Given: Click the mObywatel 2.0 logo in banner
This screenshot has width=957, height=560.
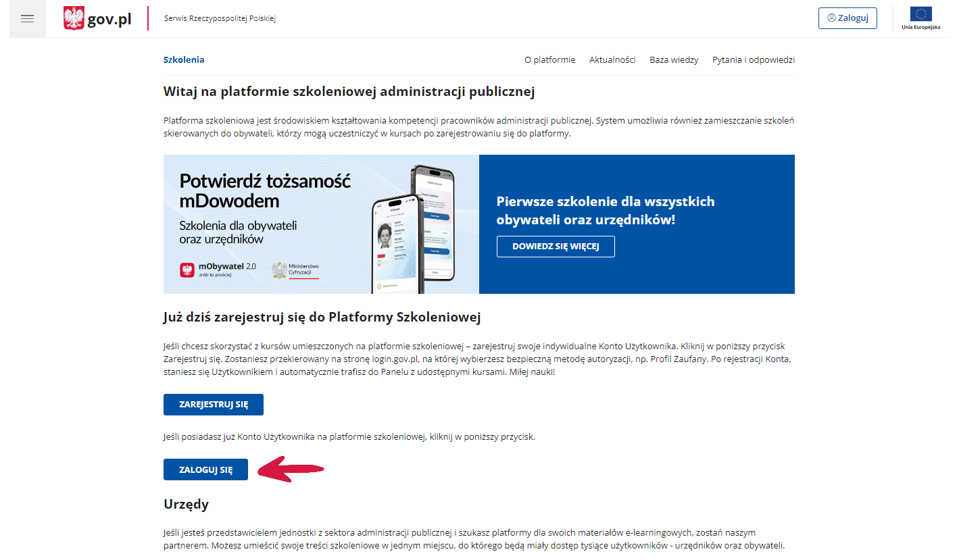Looking at the screenshot, I should [187, 270].
